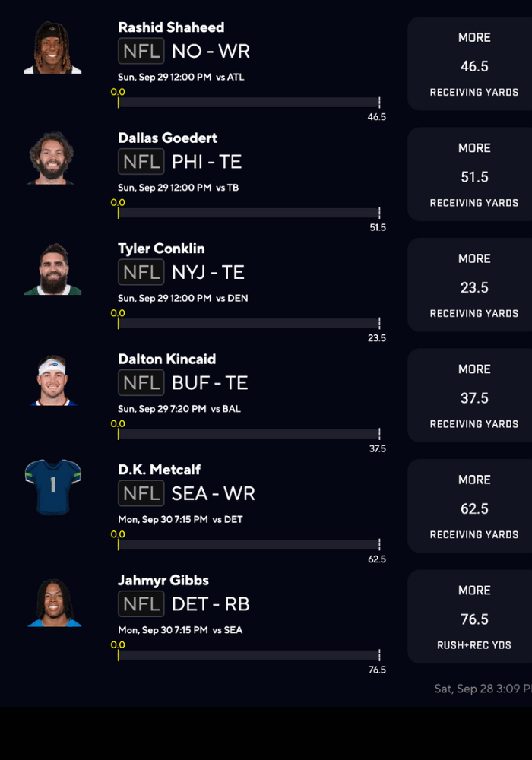
Task: Click the Jahmyr Gibbs player name
Action: pos(163,580)
